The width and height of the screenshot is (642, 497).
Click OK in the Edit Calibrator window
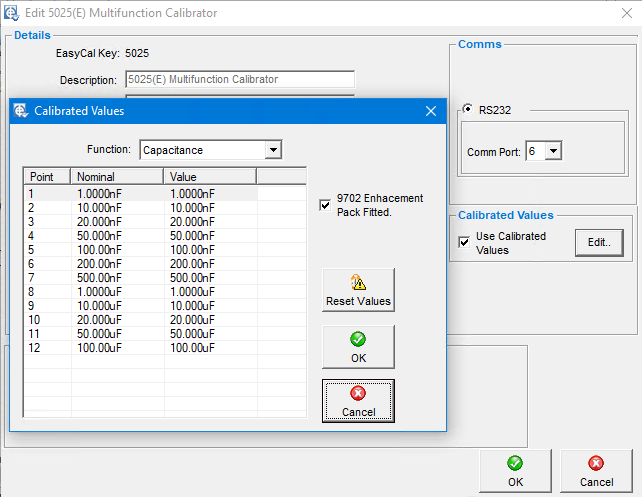click(514, 471)
